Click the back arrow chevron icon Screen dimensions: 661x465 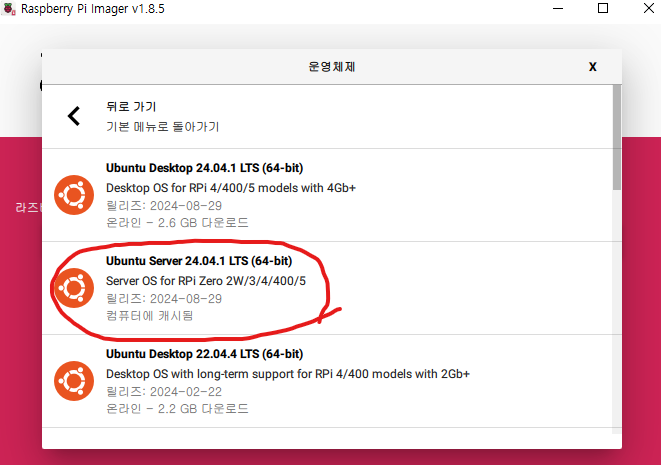(x=74, y=116)
